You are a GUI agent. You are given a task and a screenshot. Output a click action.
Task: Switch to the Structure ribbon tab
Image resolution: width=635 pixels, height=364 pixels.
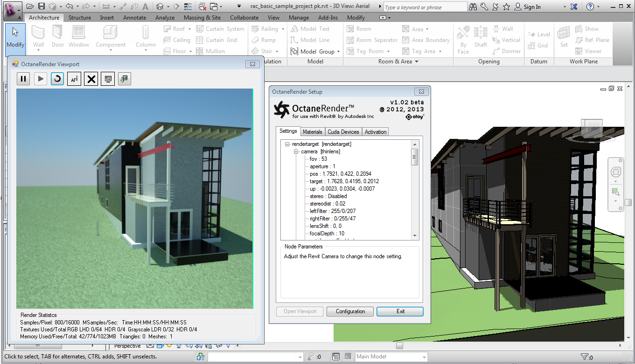[x=80, y=18]
